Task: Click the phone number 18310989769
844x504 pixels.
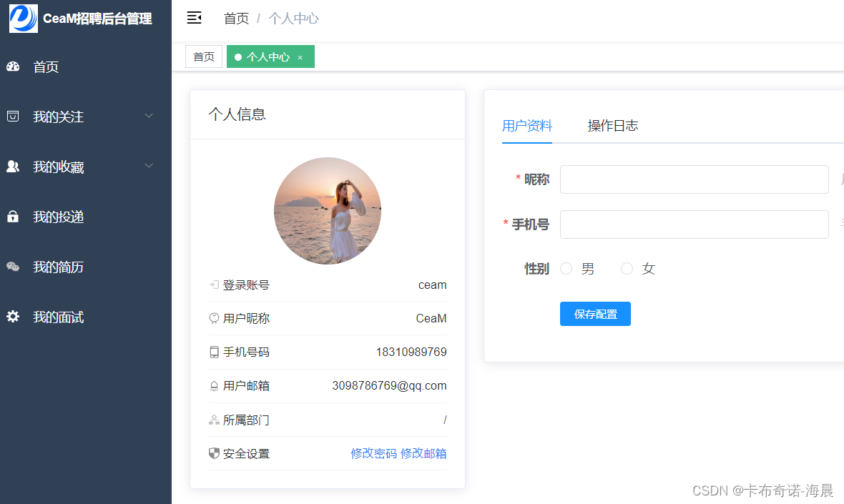Action: pyautogui.click(x=411, y=352)
